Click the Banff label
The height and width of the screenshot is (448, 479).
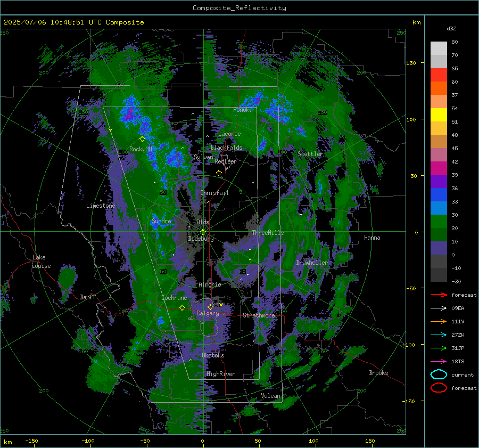click(x=88, y=297)
